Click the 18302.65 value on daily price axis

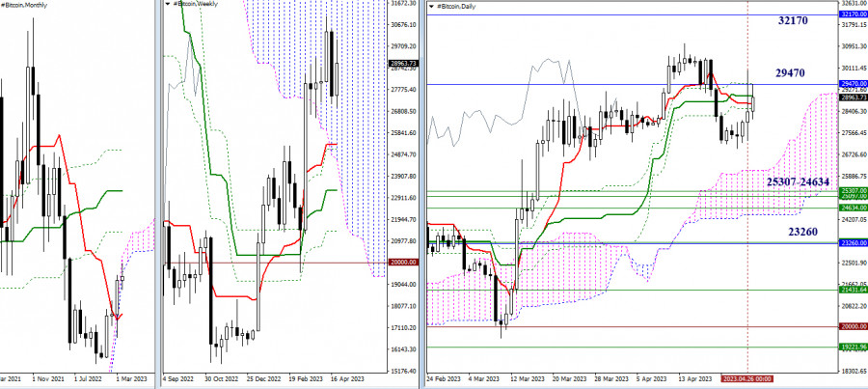coord(854,371)
